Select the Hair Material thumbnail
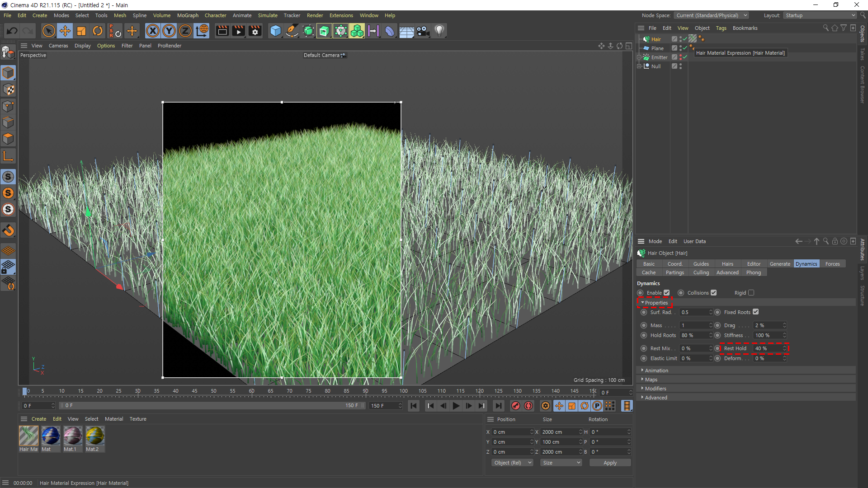868x488 pixels. (x=28, y=436)
